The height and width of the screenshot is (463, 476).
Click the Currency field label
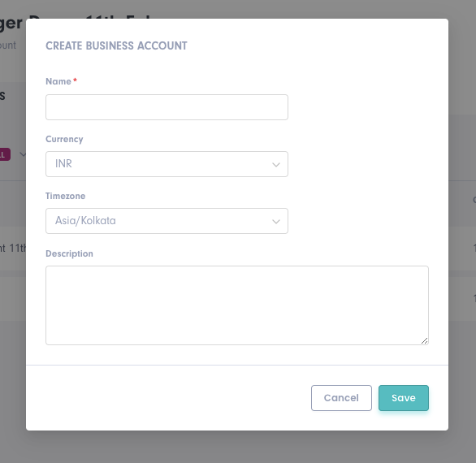pyautogui.click(x=64, y=139)
